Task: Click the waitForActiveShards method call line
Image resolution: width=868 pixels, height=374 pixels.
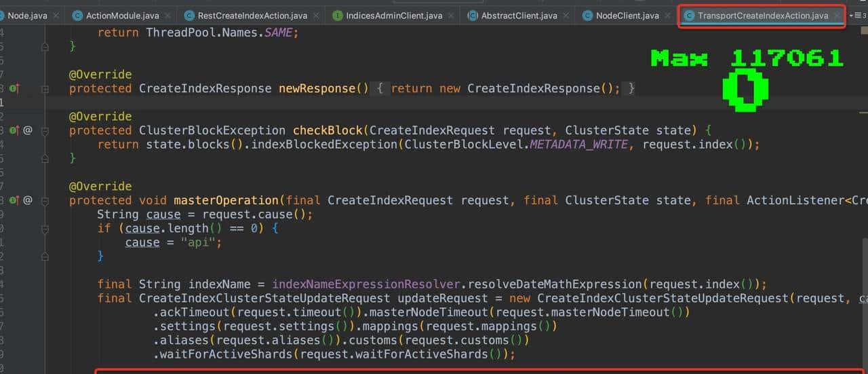Action: coord(334,354)
